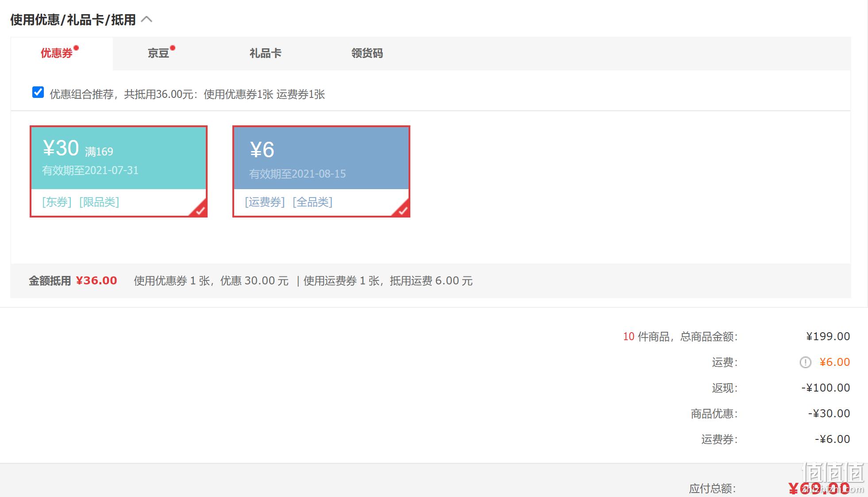Click the -¥30.00 商品优惠 value
Viewport: 868px width, 497px height.
coord(829,414)
